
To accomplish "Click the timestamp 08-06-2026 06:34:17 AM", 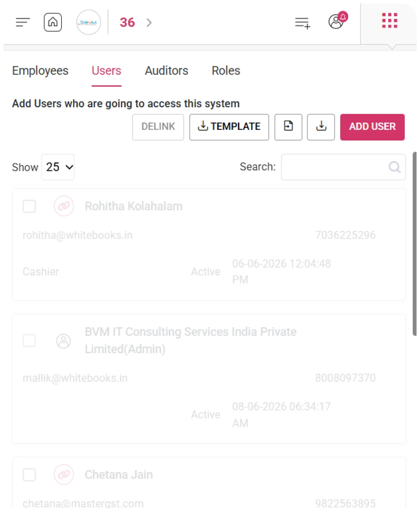I will pos(281,415).
